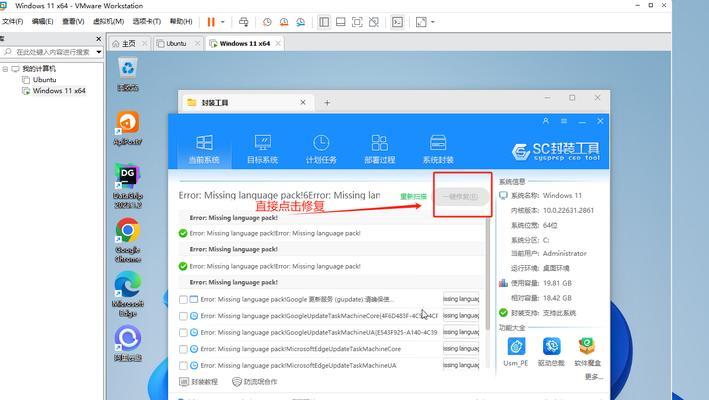Click the 一键修复 repair button
Screen dimensions: 709x400
pyautogui.click(x=460, y=197)
